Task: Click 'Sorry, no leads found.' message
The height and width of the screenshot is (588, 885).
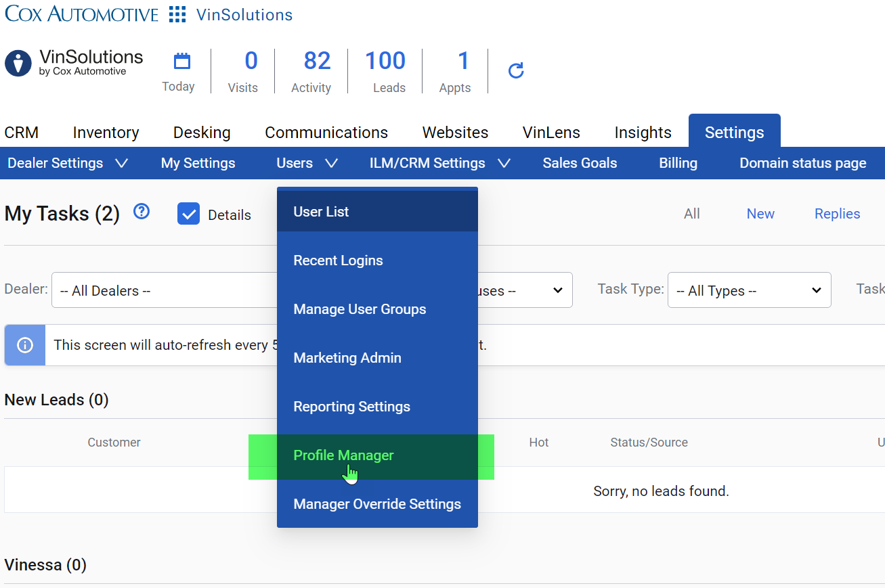Action: pyautogui.click(x=662, y=491)
